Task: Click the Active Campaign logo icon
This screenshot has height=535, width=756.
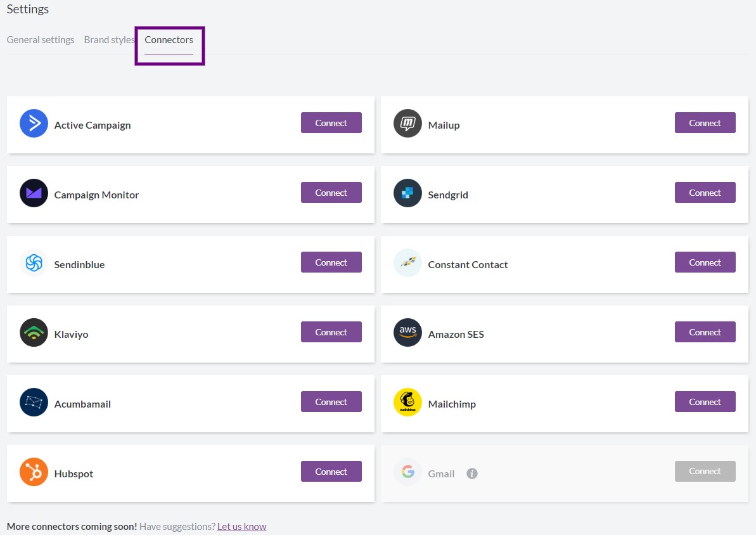Action: click(x=34, y=124)
